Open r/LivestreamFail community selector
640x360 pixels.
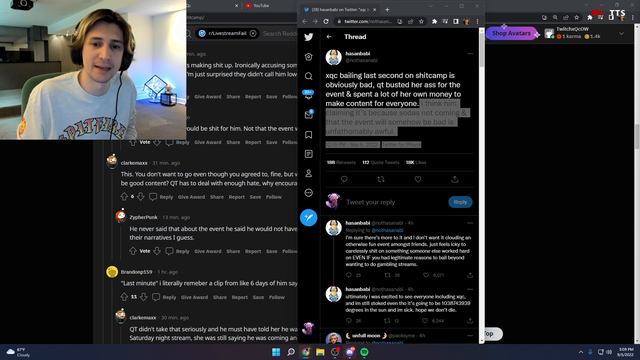227,33
